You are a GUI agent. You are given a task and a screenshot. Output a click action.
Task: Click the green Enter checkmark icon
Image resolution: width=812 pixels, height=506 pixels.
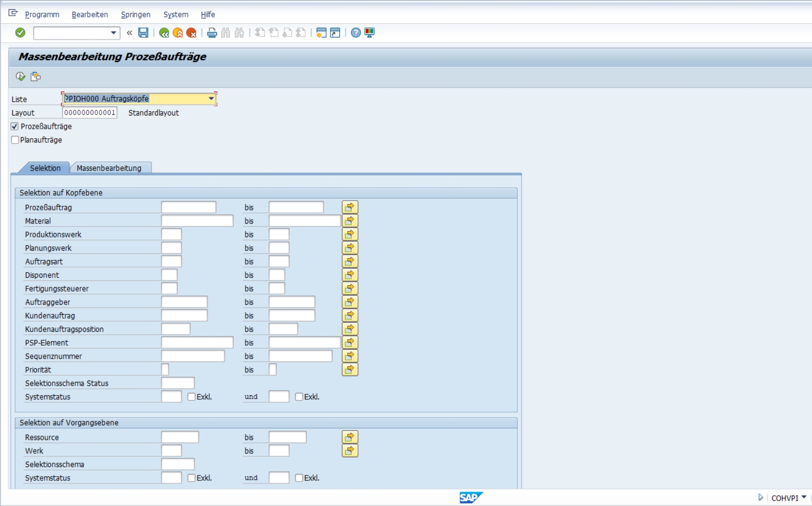[x=20, y=32]
